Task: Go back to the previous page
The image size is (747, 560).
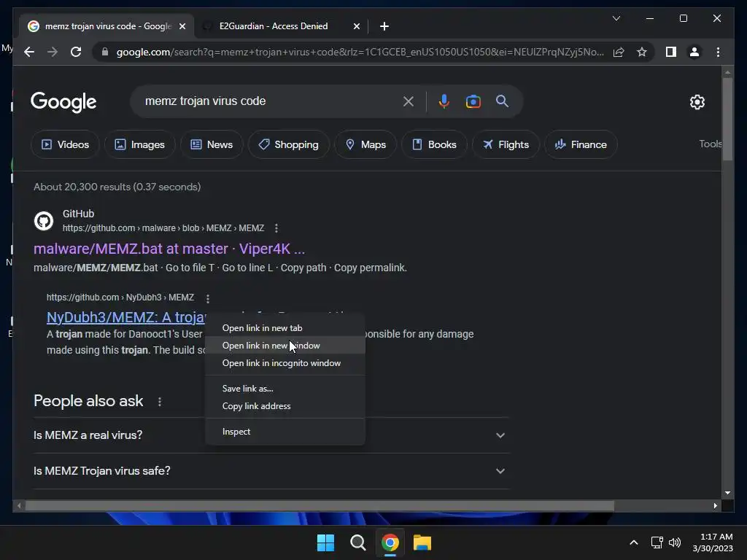Action: pos(29,52)
